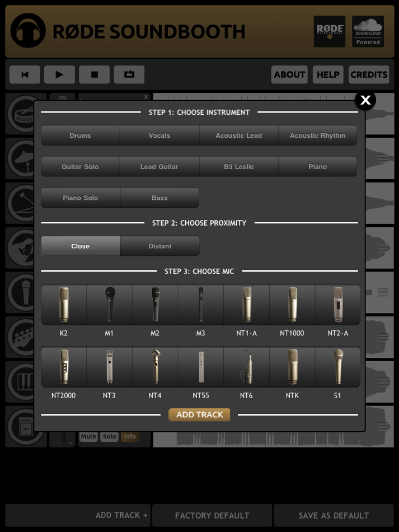Choose the NT1000 microphone

coord(293,305)
